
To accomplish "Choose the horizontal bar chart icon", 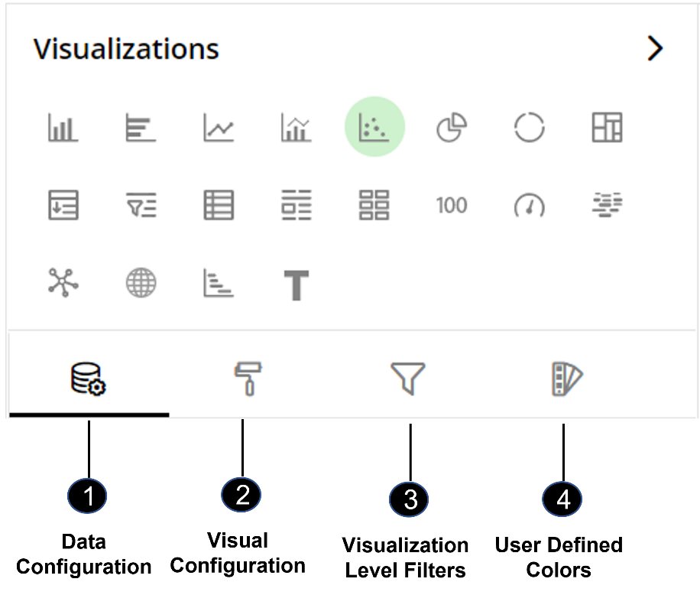I will [141, 128].
